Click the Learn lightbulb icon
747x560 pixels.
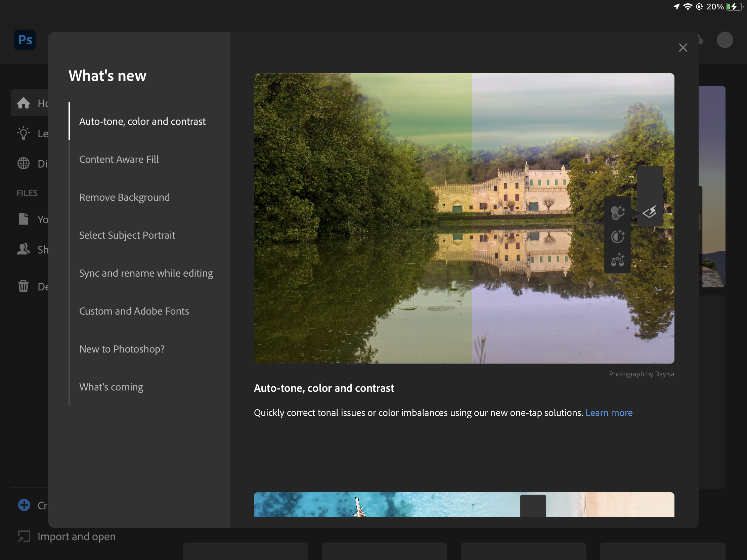tap(23, 133)
